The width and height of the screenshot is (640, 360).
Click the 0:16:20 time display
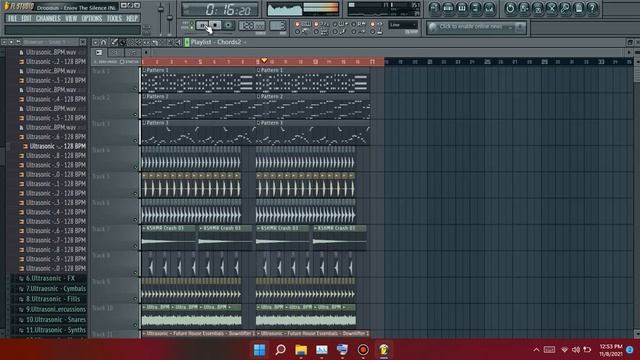[220, 9]
